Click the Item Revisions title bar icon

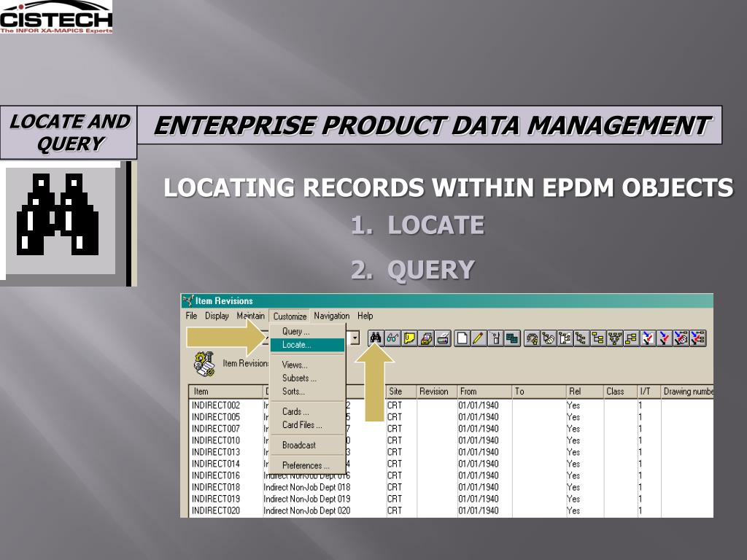point(188,300)
